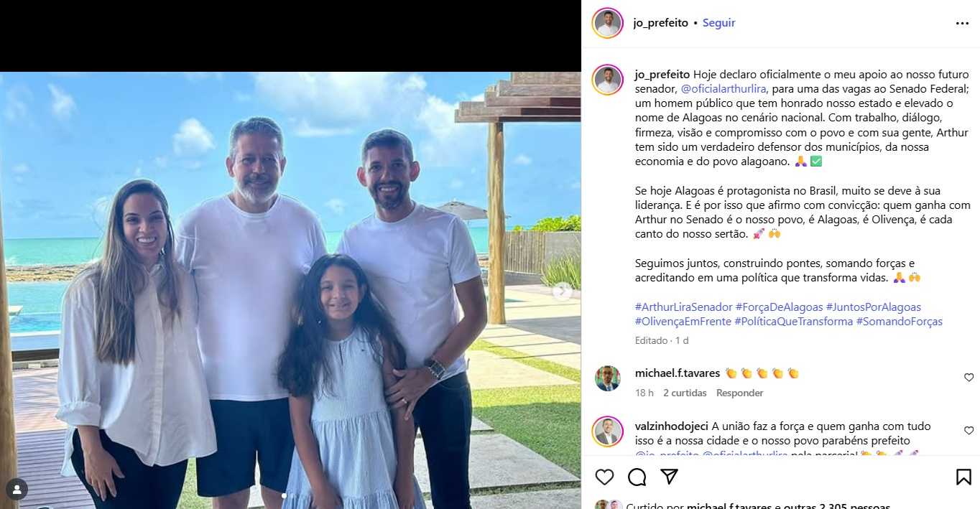Open jo_prefeito profile avatar in header

click(607, 23)
